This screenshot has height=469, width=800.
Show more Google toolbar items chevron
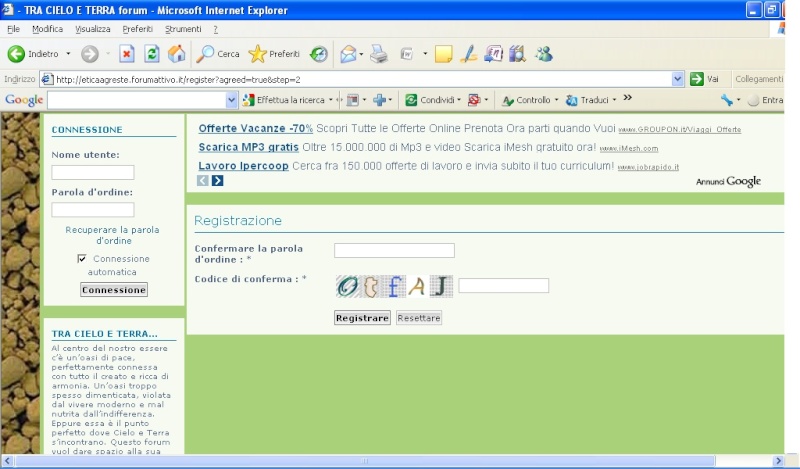click(628, 97)
